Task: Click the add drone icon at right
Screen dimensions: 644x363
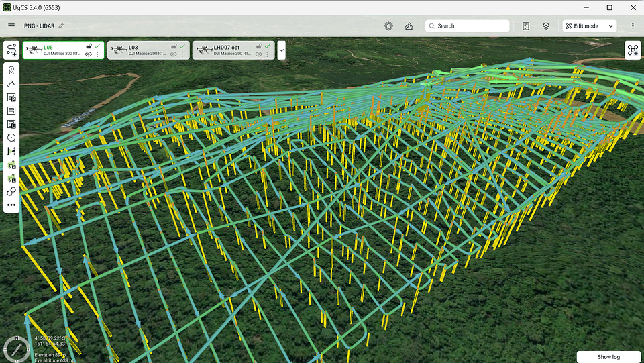Action: click(633, 50)
